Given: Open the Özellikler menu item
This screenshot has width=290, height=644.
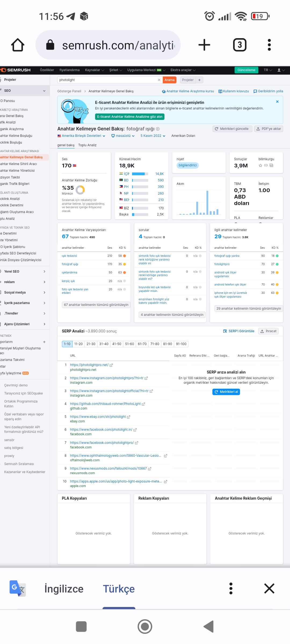Looking at the screenshot, I should [47, 70].
